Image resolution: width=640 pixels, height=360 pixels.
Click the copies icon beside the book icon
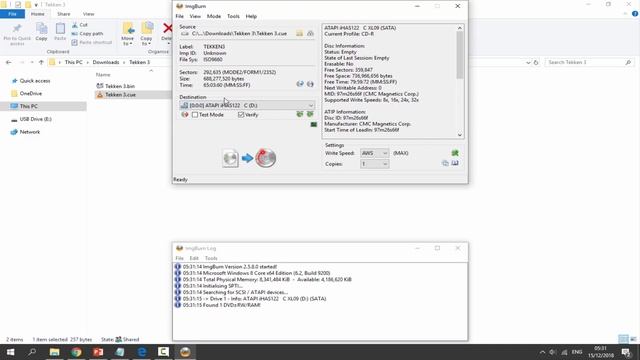[445, 163]
